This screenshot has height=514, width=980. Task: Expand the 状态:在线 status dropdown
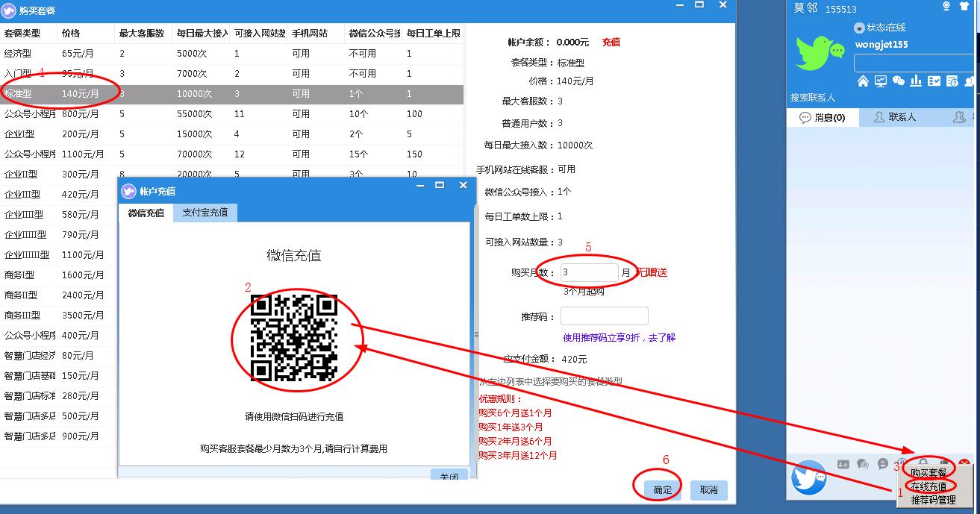pyautogui.click(x=859, y=28)
